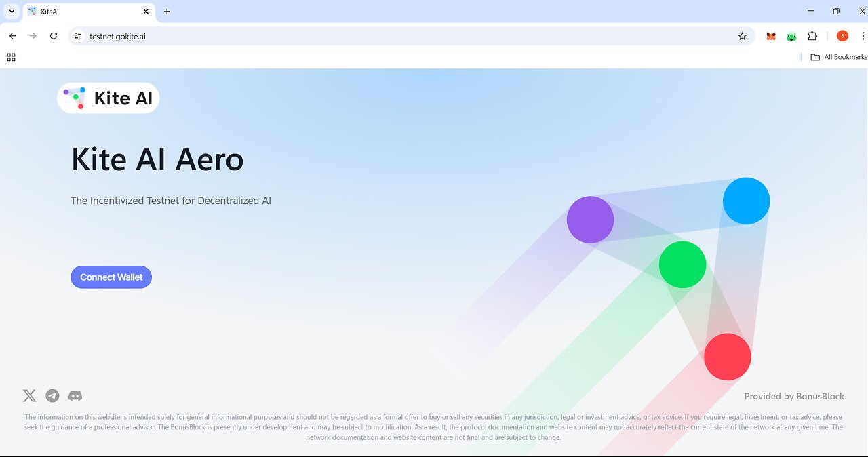The image size is (868, 457).
Task: Click the Kite AI Aero heading
Action: tap(157, 159)
